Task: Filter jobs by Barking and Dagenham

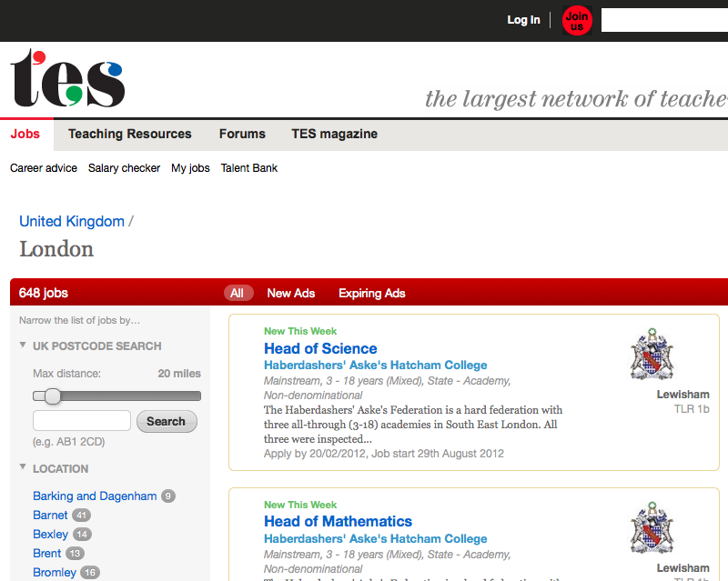Action: (x=95, y=496)
